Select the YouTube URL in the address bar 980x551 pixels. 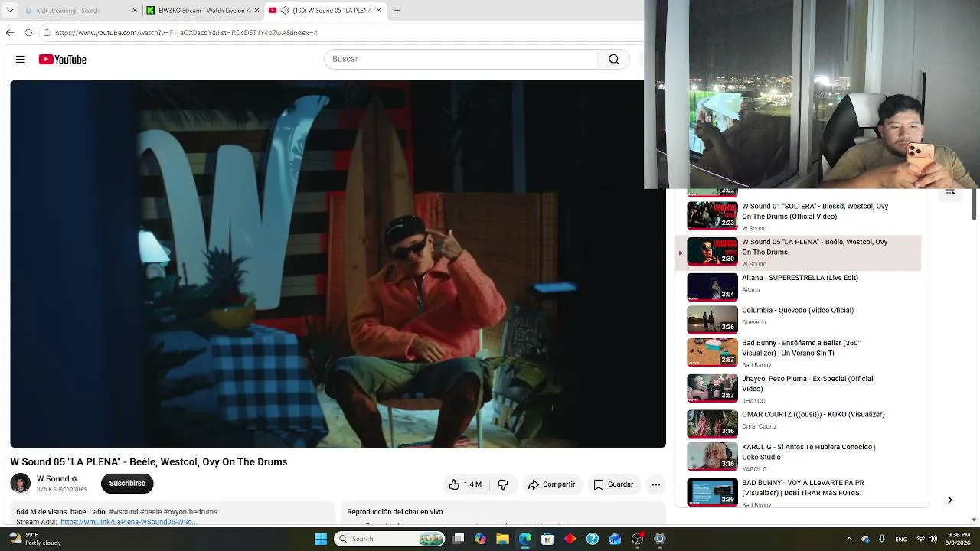click(186, 33)
